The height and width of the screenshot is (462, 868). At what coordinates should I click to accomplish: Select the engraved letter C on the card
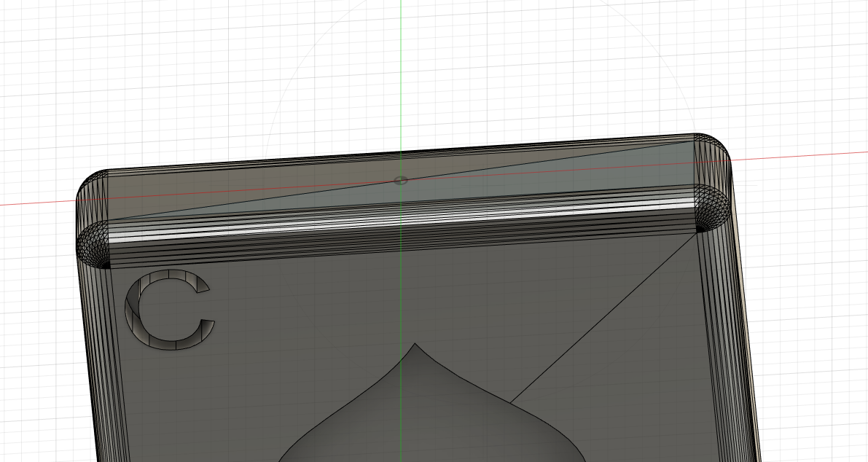(168, 310)
